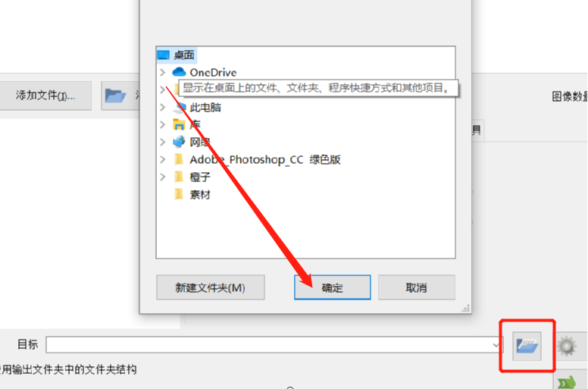Expand the 橙子 folder node
The image size is (588, 389).
[163, 177]
